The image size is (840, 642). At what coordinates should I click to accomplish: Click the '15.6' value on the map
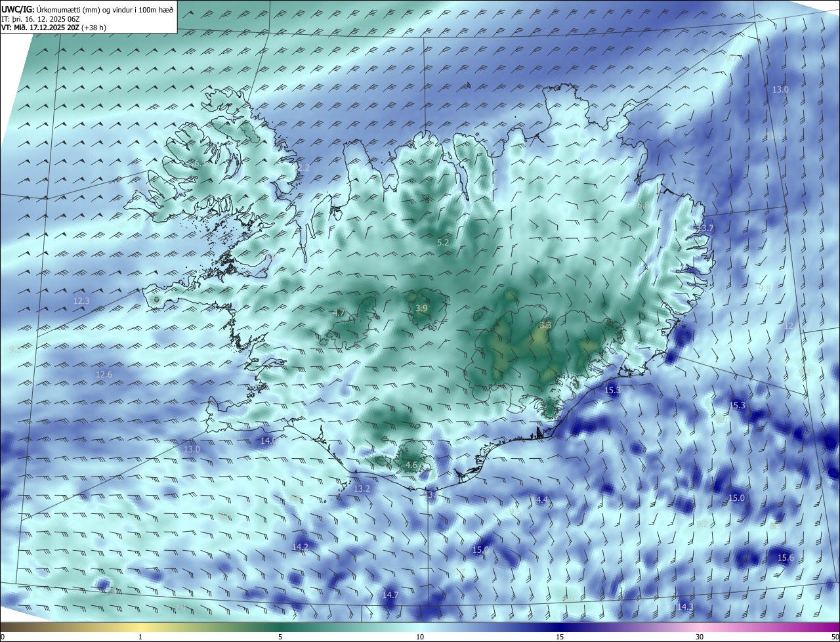[x=786, y=557]
